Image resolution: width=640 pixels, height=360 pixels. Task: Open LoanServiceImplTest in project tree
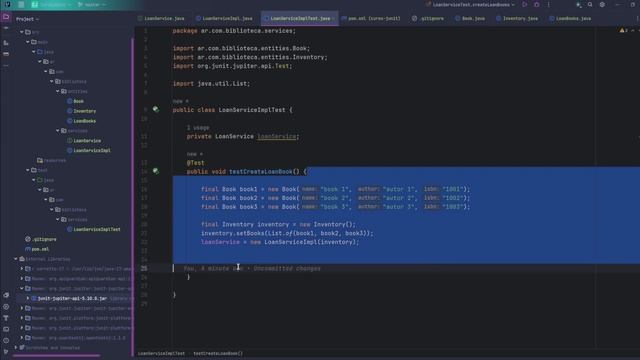[97, 229]
